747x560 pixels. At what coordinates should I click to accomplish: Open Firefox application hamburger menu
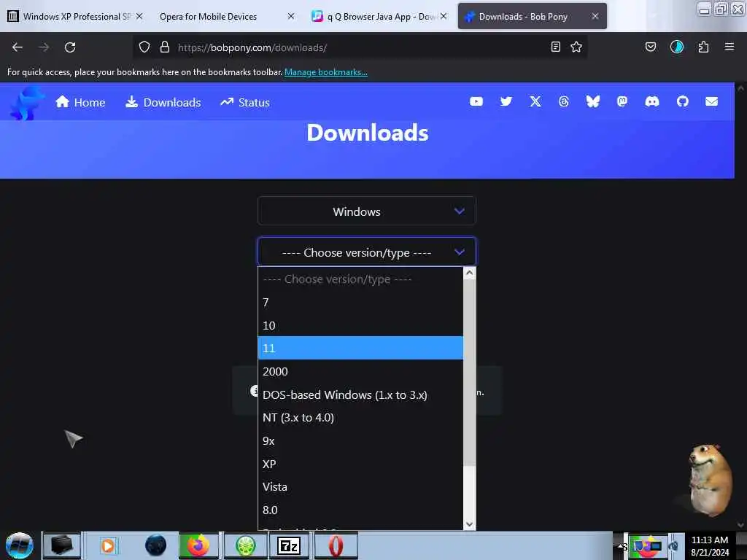pos(729,47)
